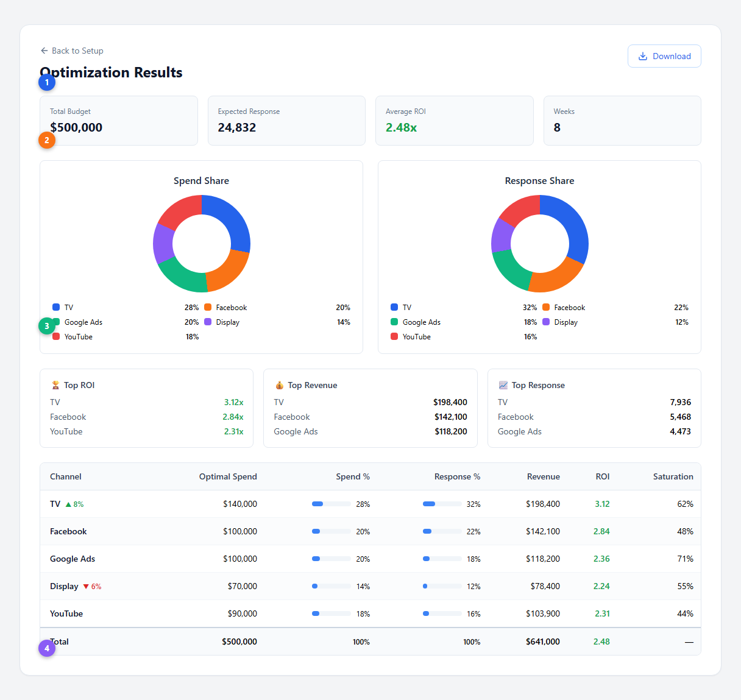Click the Download button label
This screenshot has height=700, width=741.
[672, 56]
